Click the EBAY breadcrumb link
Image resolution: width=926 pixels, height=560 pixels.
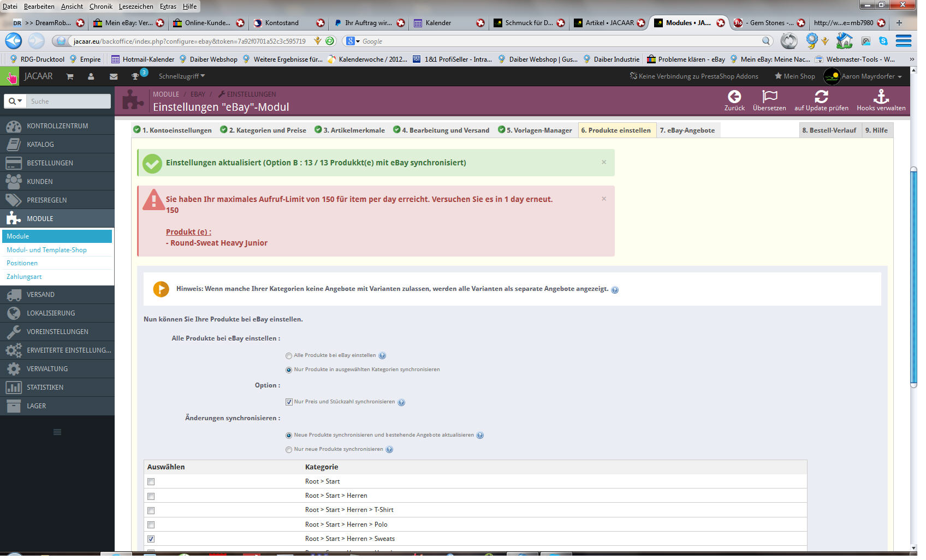coord(198,94)
